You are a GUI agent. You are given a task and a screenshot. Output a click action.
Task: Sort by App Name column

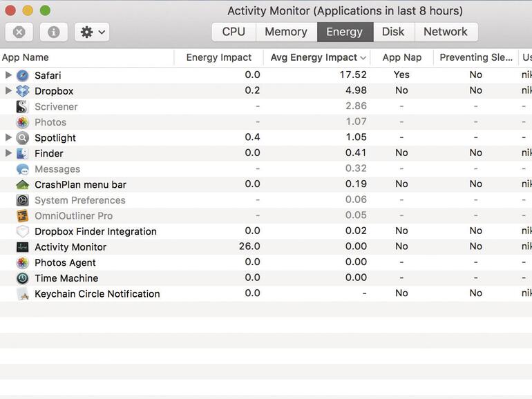pyautogui.click(x=87, y=57)
